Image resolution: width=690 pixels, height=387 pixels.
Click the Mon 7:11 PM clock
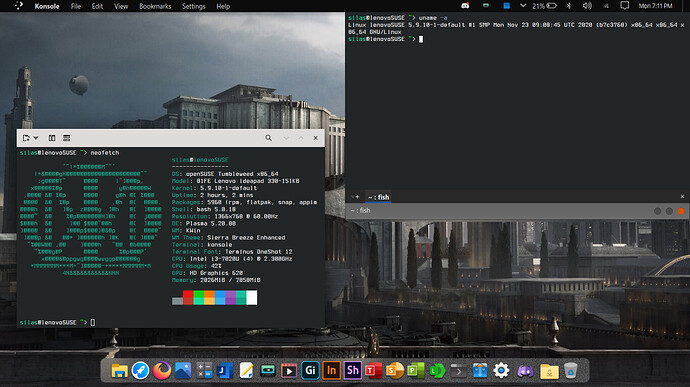(655, 6)
